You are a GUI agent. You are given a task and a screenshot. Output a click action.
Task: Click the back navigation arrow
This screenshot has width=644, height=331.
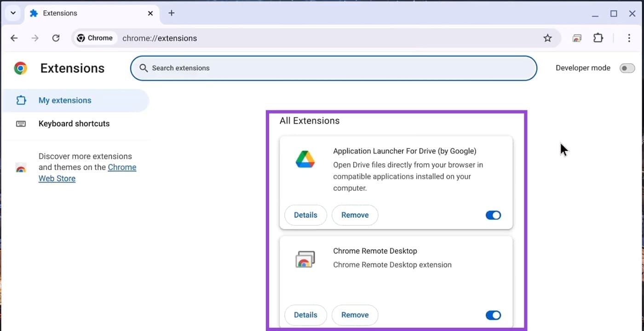pos(14,38)
